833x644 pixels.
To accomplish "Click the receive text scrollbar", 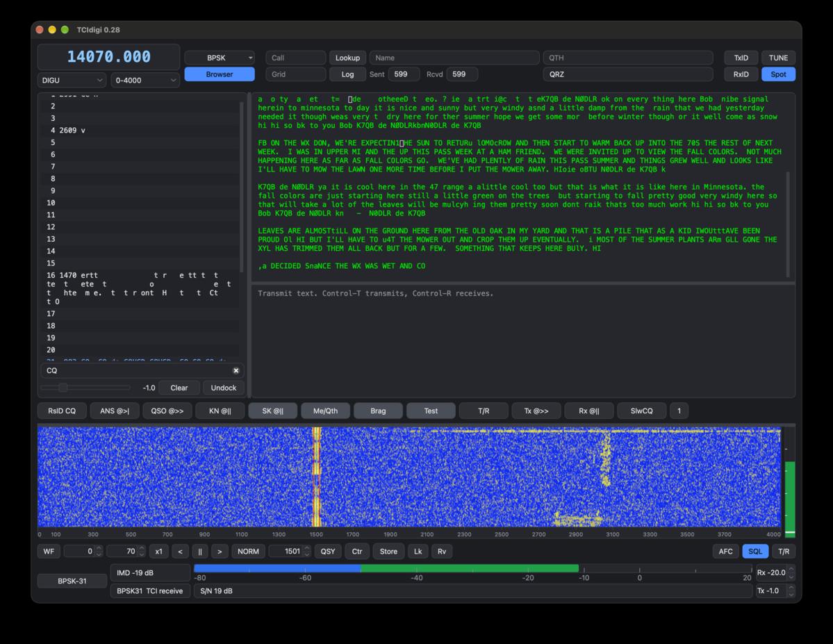I will [x=788, y=224].
